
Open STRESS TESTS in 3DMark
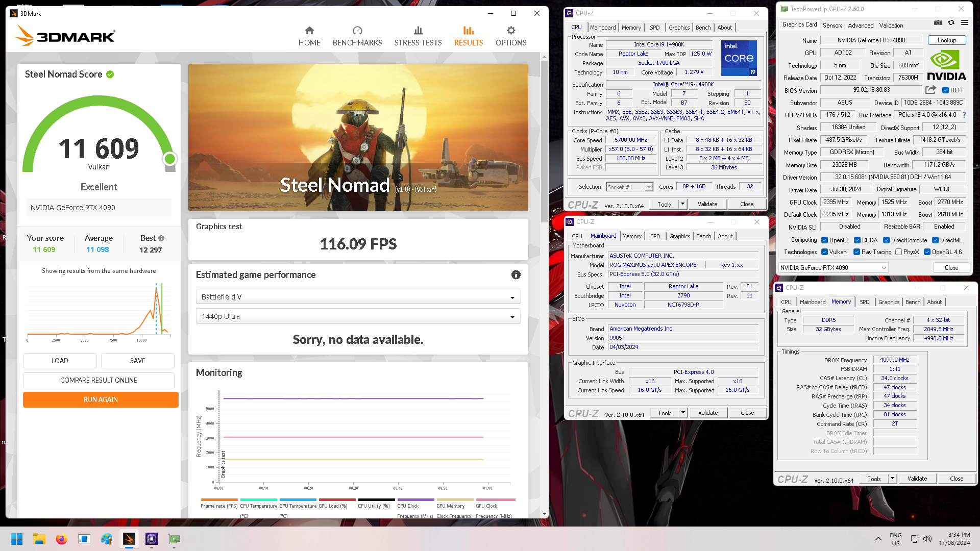[418, 36]
